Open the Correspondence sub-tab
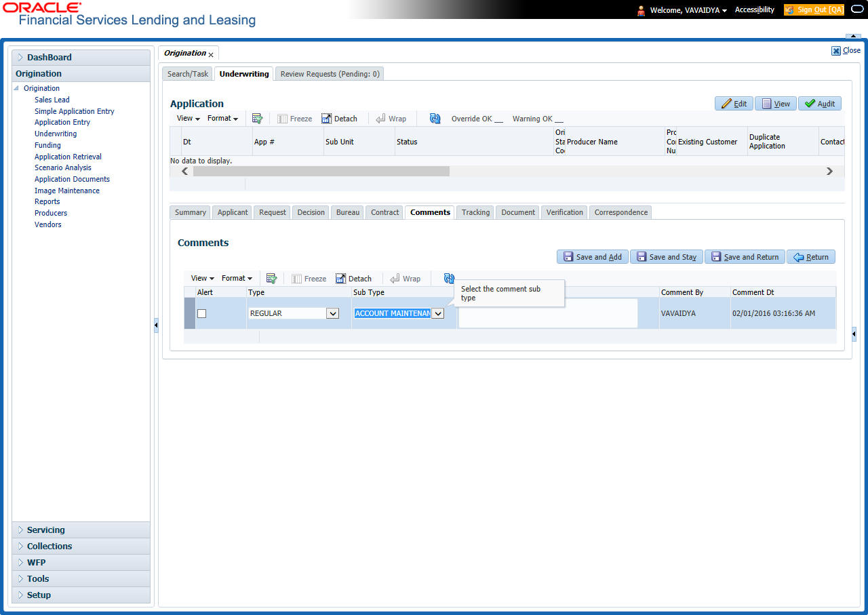Viewport: 868px width, 615px height. coord(620,212)
